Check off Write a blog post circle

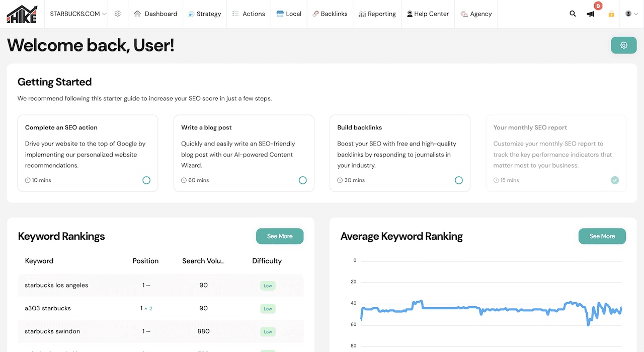(302, 180)
